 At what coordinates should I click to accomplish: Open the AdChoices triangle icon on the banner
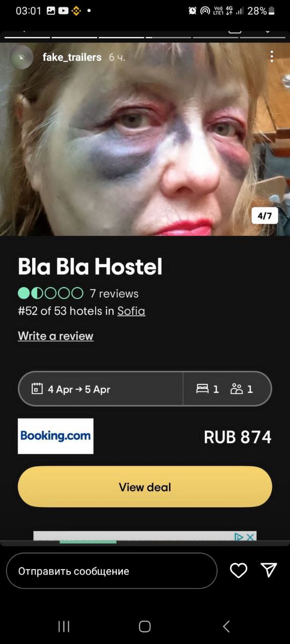click(240, 537)
